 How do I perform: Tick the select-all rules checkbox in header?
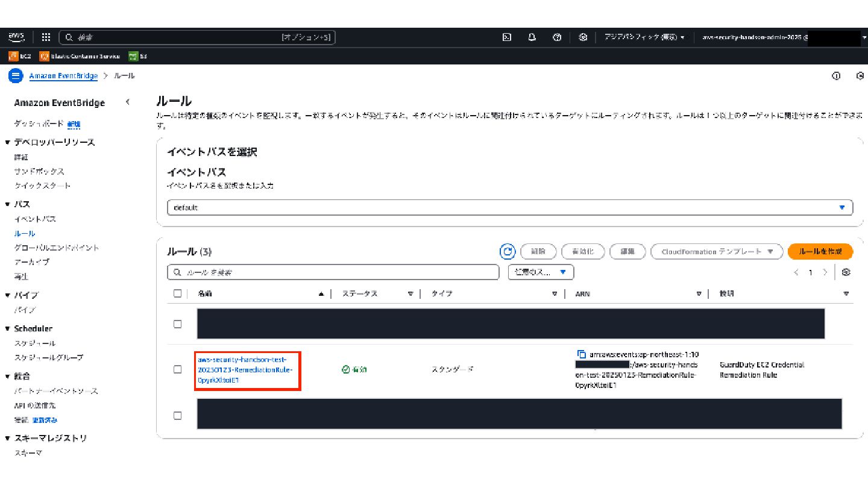[177, 293]
